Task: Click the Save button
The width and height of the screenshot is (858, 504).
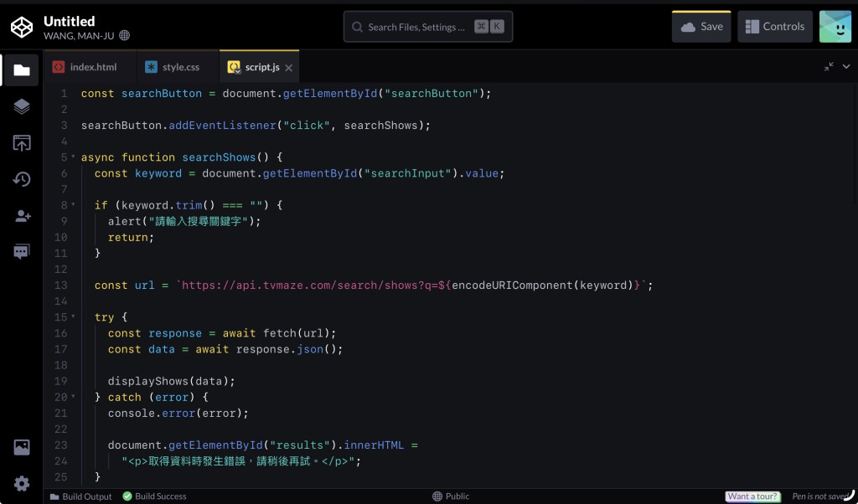Action: click(x=701, y=27)
